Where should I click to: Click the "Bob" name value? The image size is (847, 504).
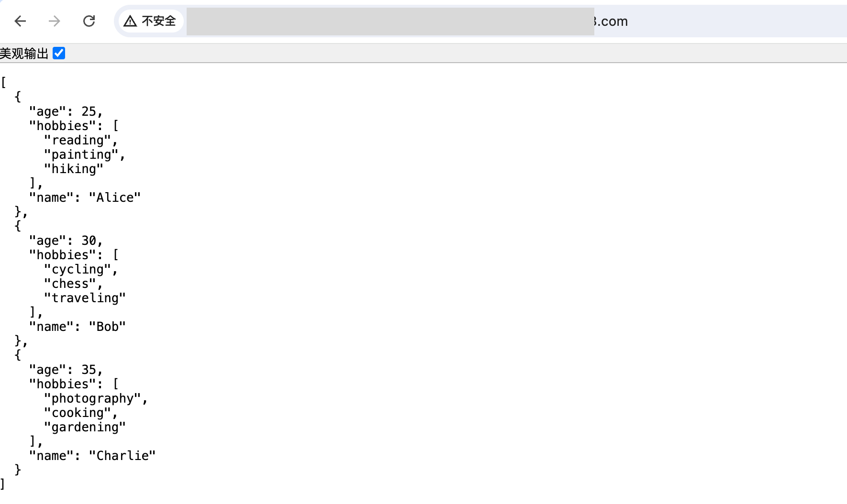[107, 327]
